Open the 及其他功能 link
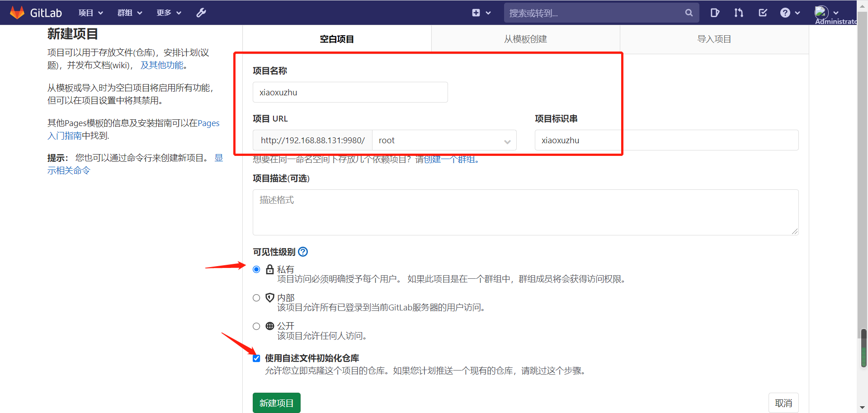 pyautogui.click(x=162, y=65)
